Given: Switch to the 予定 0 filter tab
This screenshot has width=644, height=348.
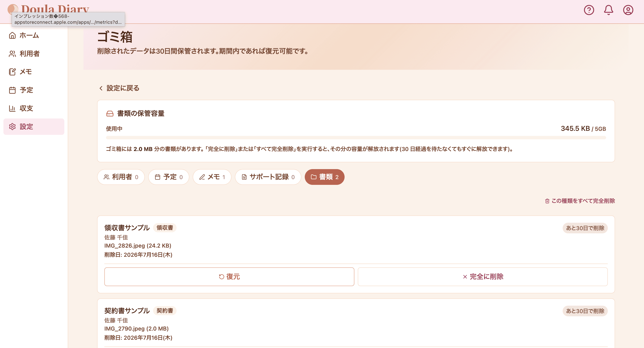Looking at the screenshot, I should point(169,177).
